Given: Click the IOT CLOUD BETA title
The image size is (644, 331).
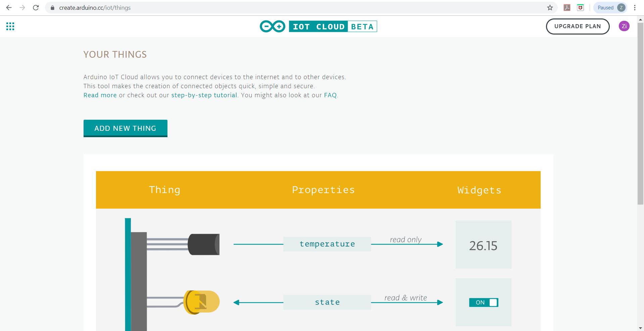Looking at the screenshot, I should coord(333,26).
